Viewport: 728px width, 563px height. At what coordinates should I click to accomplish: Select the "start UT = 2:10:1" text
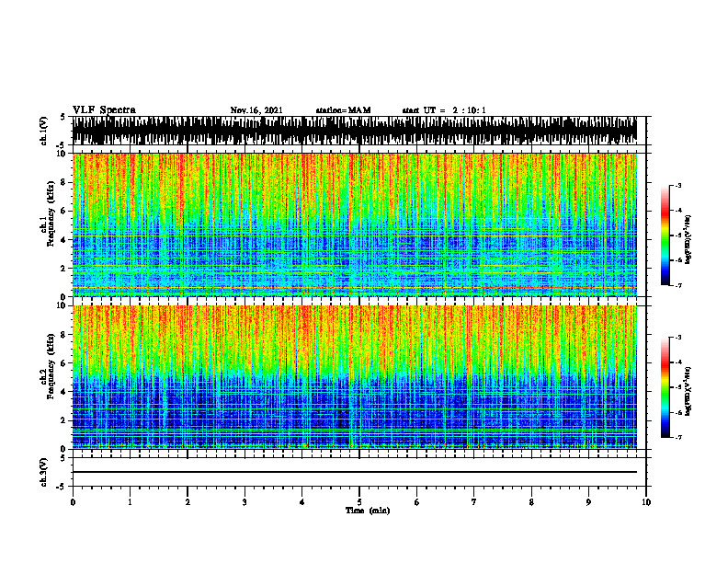click(444, 110)
